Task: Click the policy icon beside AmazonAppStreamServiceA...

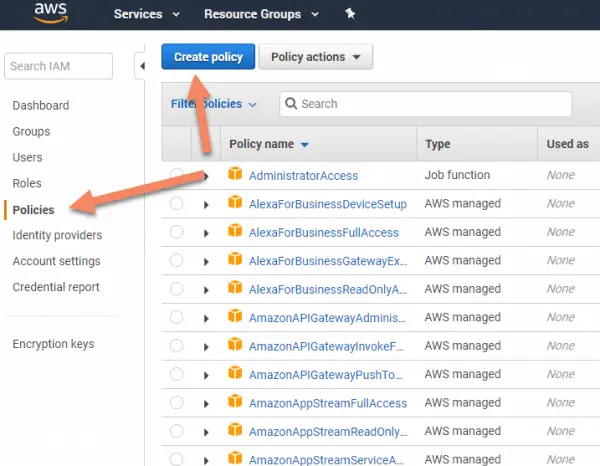Action: click(x=235, y=458)
